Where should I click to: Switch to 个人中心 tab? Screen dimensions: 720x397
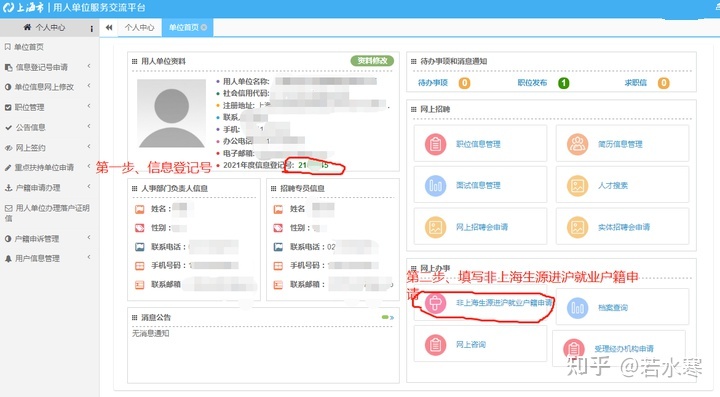140,28
